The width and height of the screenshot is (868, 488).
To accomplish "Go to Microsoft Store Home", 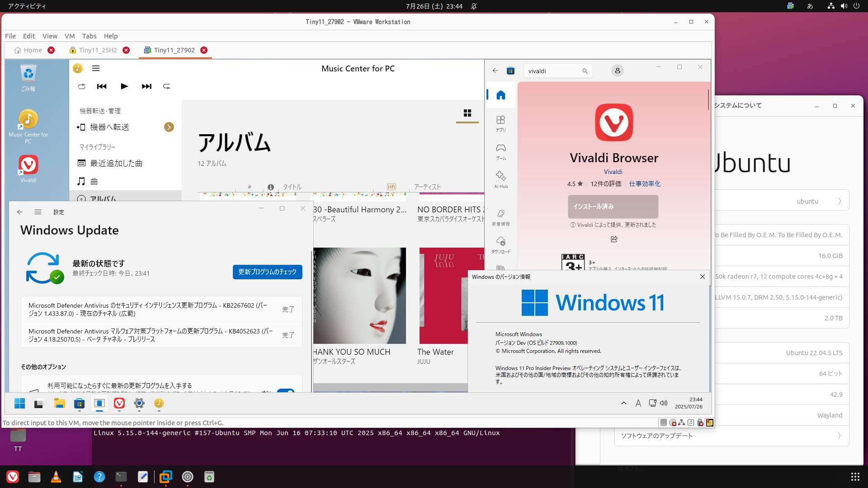I will pyautogui.click(x=500, y=95).
